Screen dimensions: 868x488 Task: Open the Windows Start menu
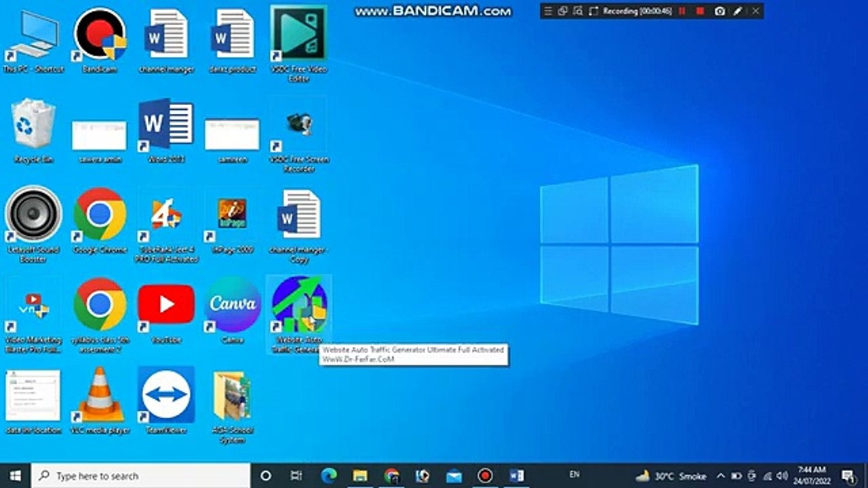(x=15, y=476)
